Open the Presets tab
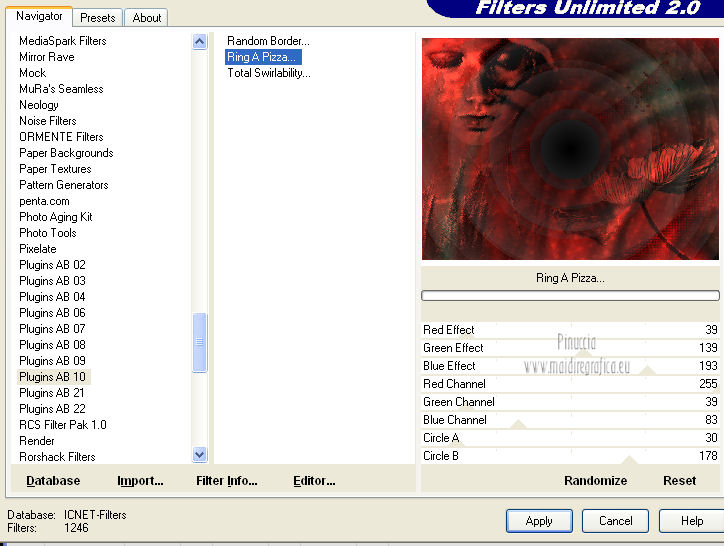This screenshot has height=546, width=724. tap(97, 18)
